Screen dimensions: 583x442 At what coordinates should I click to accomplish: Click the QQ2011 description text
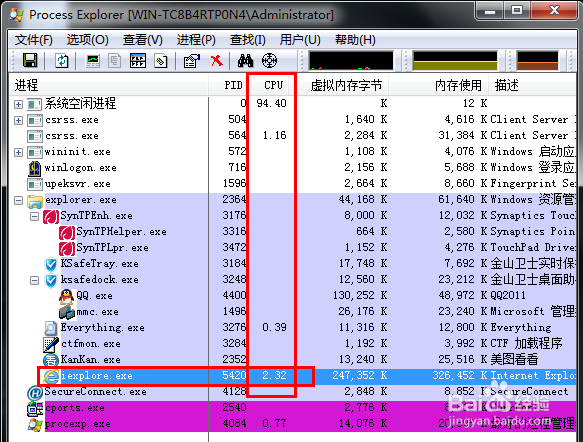[x=508, y=296]
